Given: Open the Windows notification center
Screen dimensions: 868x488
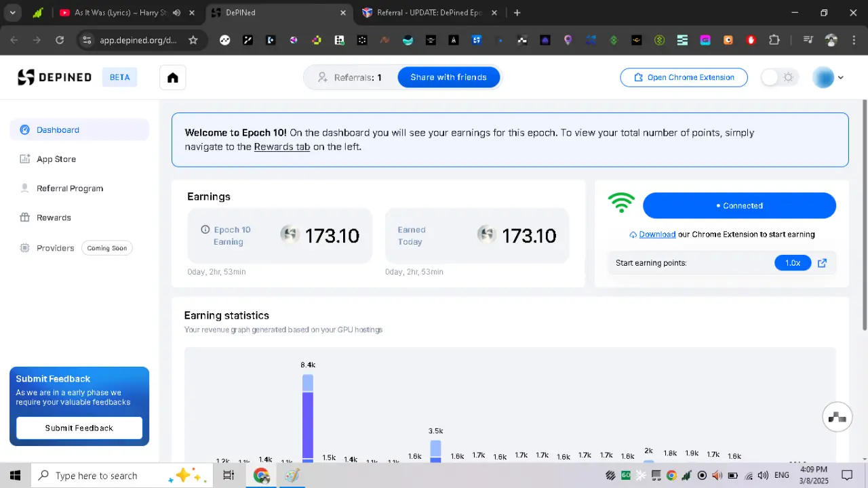Looking at the screenshot, I should pos(847,475).
